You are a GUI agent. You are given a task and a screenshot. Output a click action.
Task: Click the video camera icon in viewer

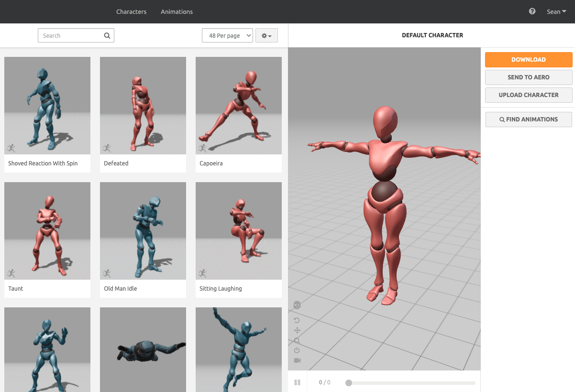(297, 360)
